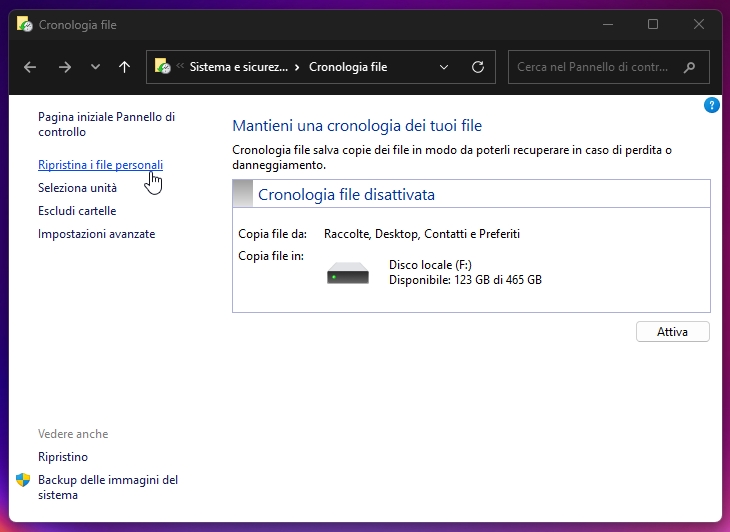Open Escludi cartelle
This screenshot has height=532, width=730.
pos(77,211)
